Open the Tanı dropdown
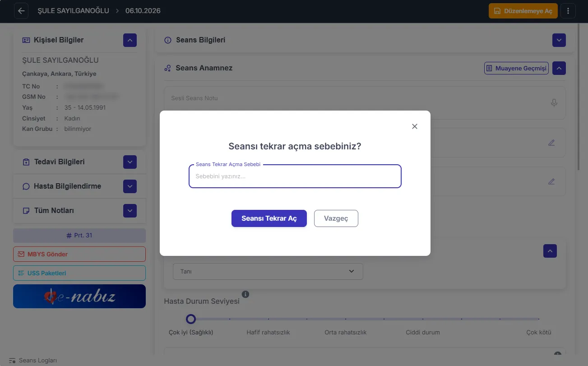This screenshot has height=366, width=588. click(268, 271)
